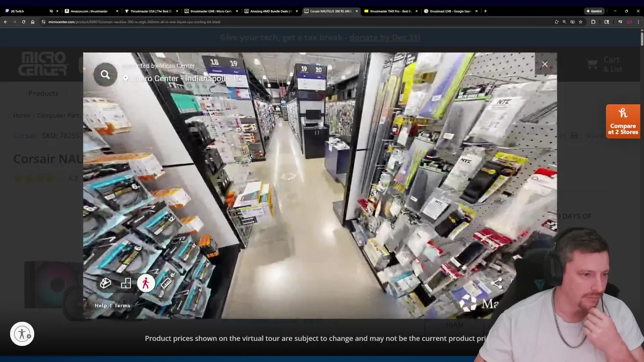Click the share icon in the tour
Screen dimensions: 644x362
pyautogui.click(x=497, y=284)
